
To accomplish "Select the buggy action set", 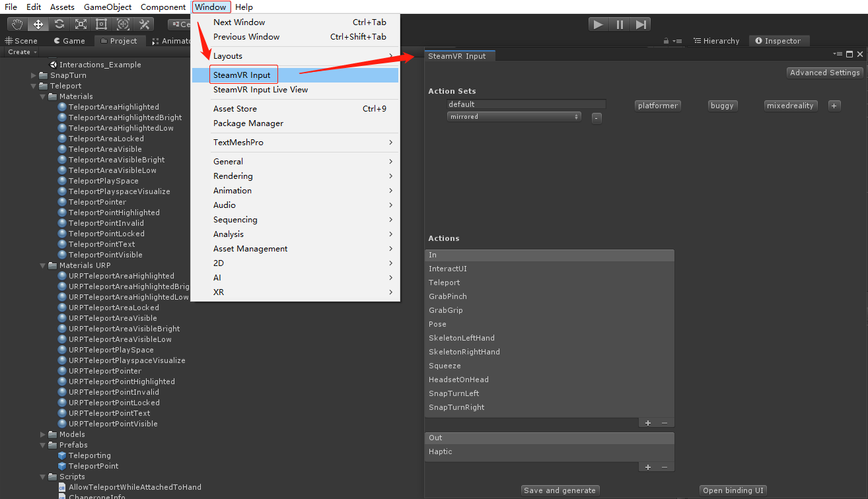I will (x=722, y=106).
